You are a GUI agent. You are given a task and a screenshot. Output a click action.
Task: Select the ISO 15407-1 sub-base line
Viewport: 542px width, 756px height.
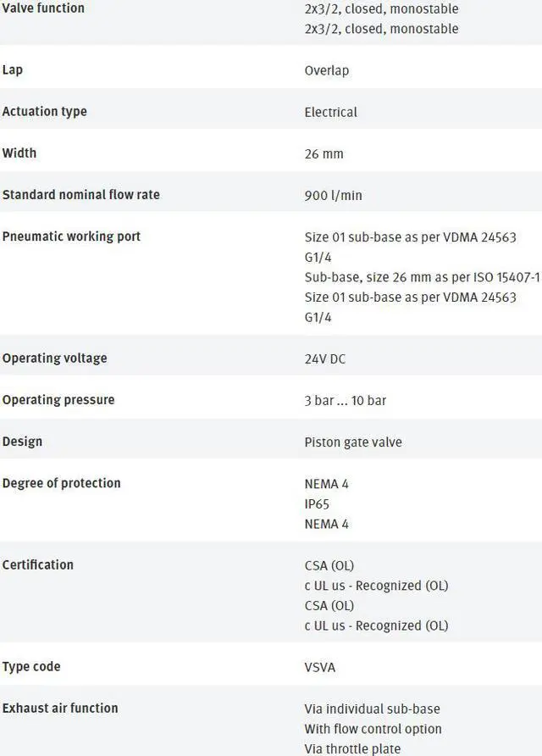click(x=422, y=277)
